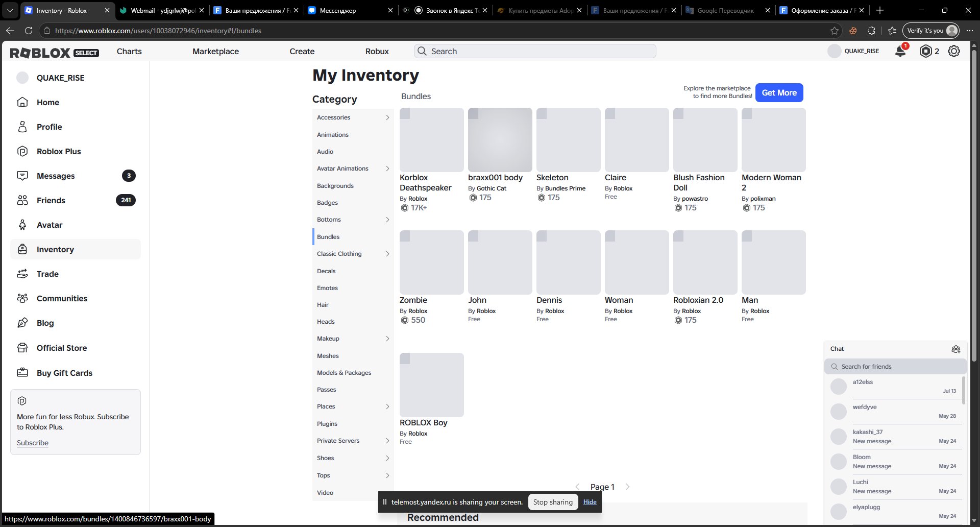The height and width of the screenshot is (527, 980).
Task: Open the Korblox Deathspeaker bundle link
Action: (426, 182)
